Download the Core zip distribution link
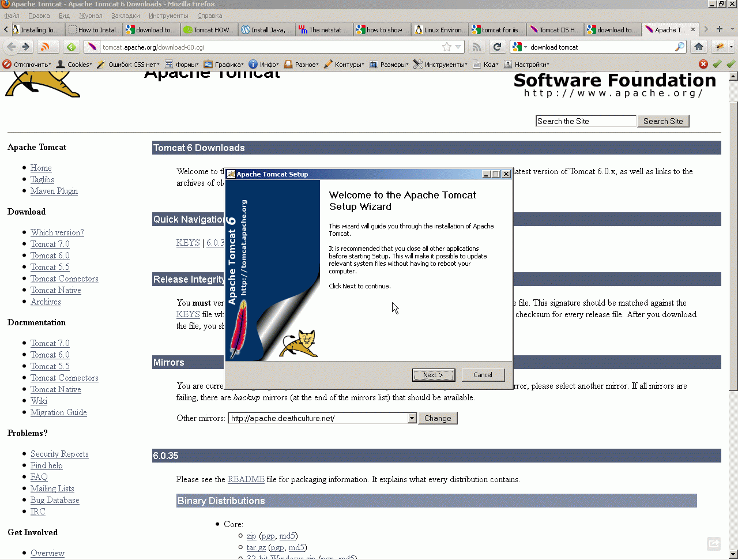 [251, 536]
